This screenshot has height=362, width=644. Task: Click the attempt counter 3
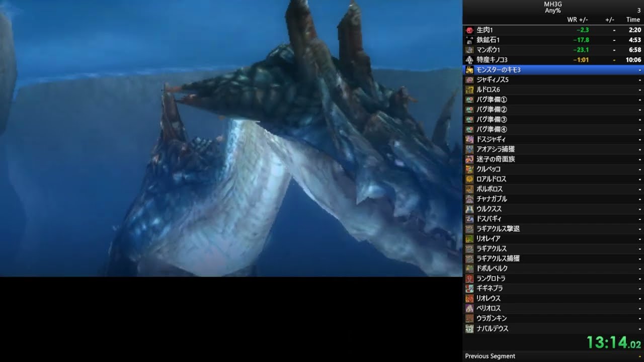(x=639, y=11)
